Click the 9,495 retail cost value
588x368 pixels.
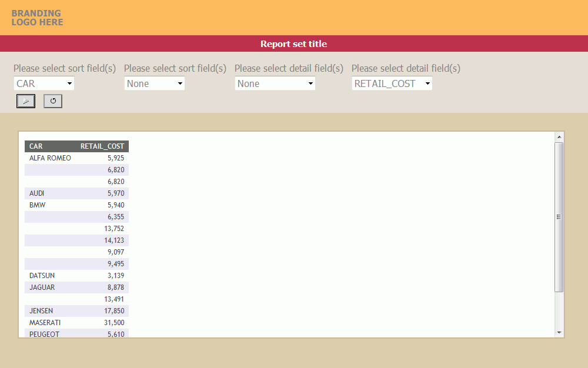click(x=116, y=264)
